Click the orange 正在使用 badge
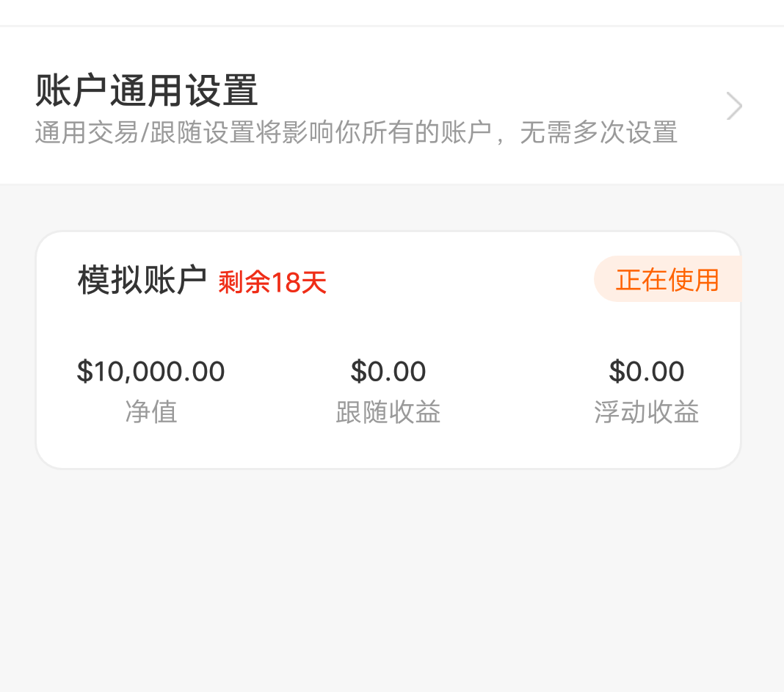 click(x=667, y=279)
